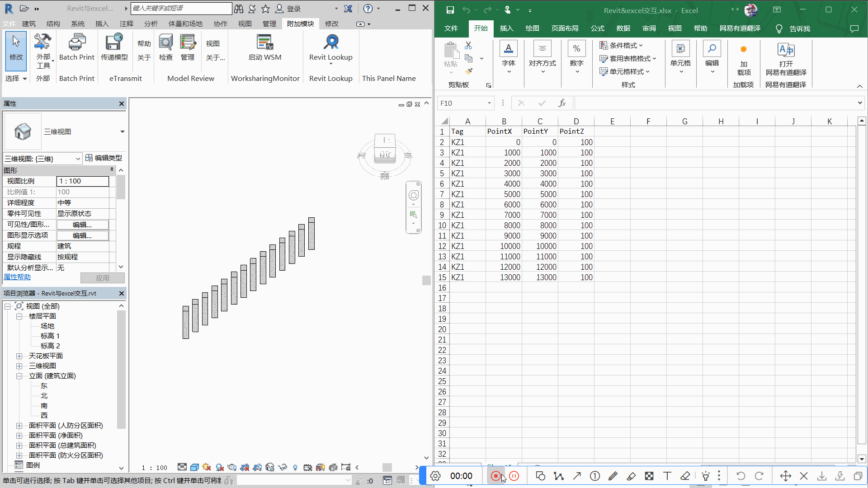The image size is (868, 488).
Task: Open the 外部工具 external tools icon
Action: [x=43, y=51]
